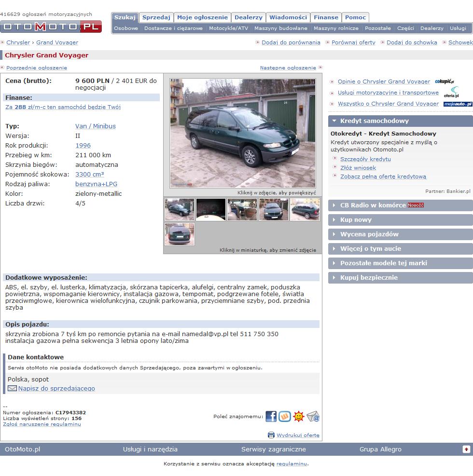Open the Moje ogłoszenie tab
Viewport: 473px width, 476px height.
pos(202,17)
